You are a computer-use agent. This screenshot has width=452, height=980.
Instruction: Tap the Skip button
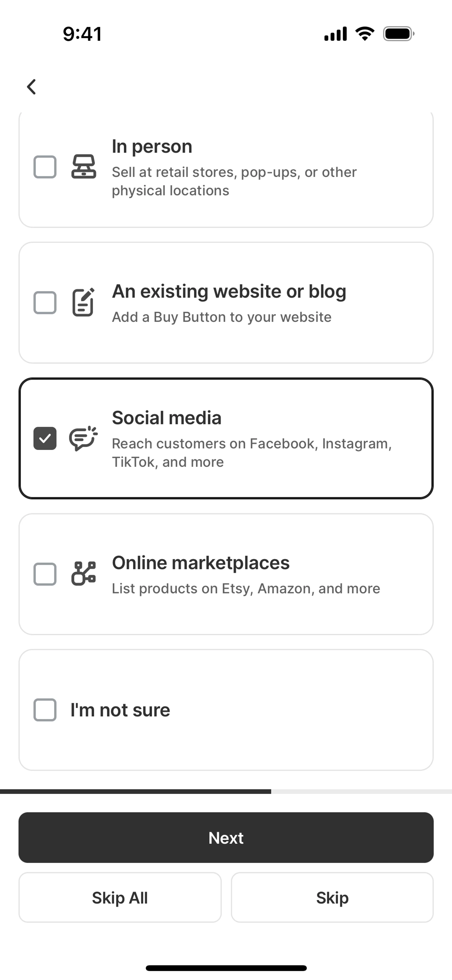[x=332, y=897]
